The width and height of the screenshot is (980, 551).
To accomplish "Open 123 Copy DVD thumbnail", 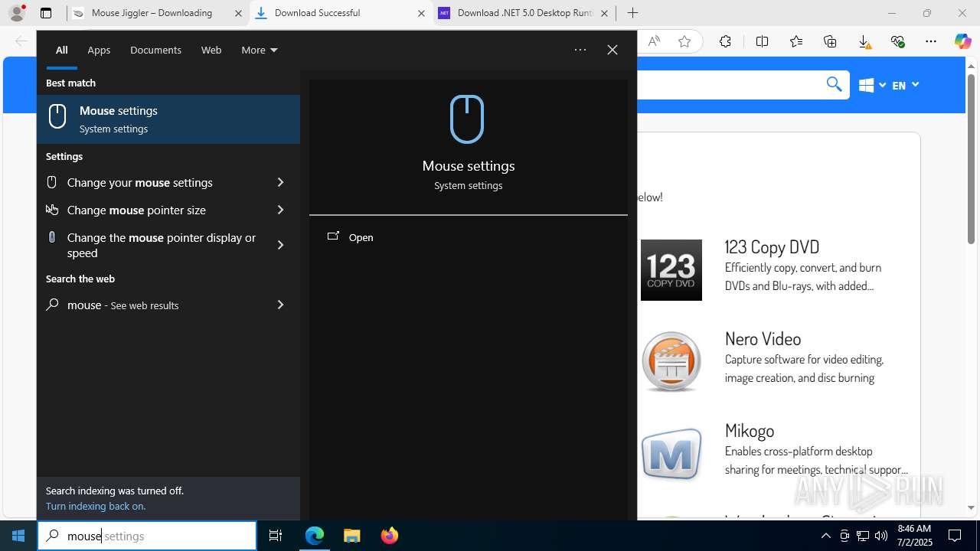I will (x=671, y=270).
